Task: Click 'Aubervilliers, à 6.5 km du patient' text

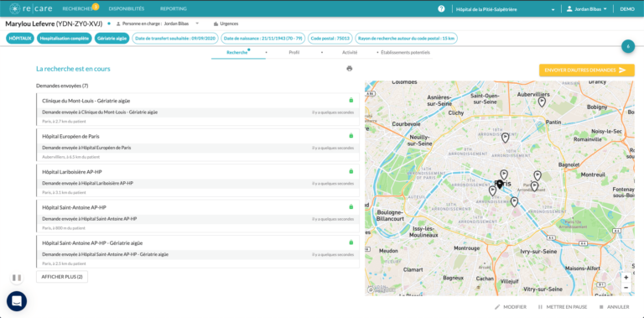Action: (x=70, y=157)
